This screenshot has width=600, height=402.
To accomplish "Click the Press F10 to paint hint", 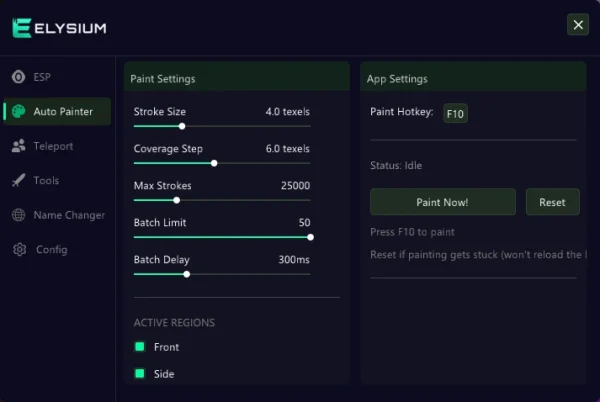I will pyautogui.click(x=412, y=232).
